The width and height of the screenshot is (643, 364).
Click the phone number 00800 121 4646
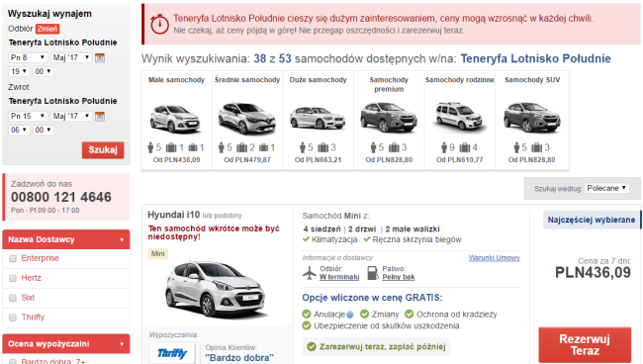[x=61, y=197]
